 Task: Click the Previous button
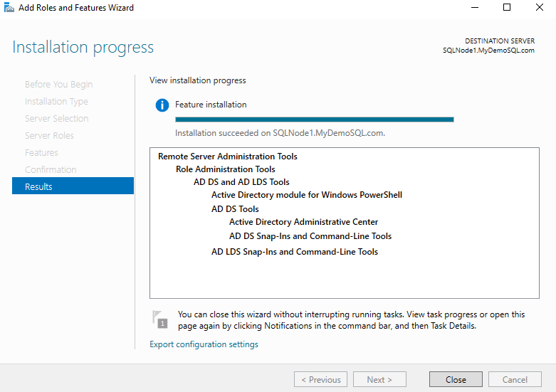pyautogui.click(x=320, y=380)
